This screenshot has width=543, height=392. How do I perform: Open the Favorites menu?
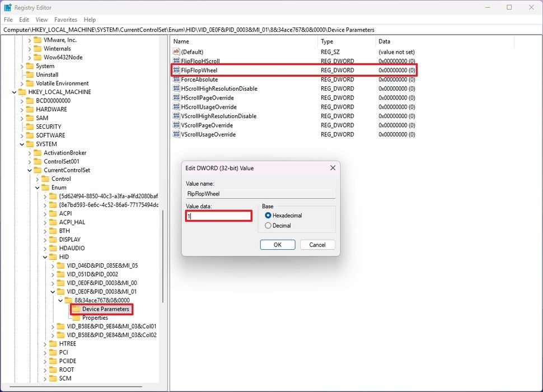[65, 19]
